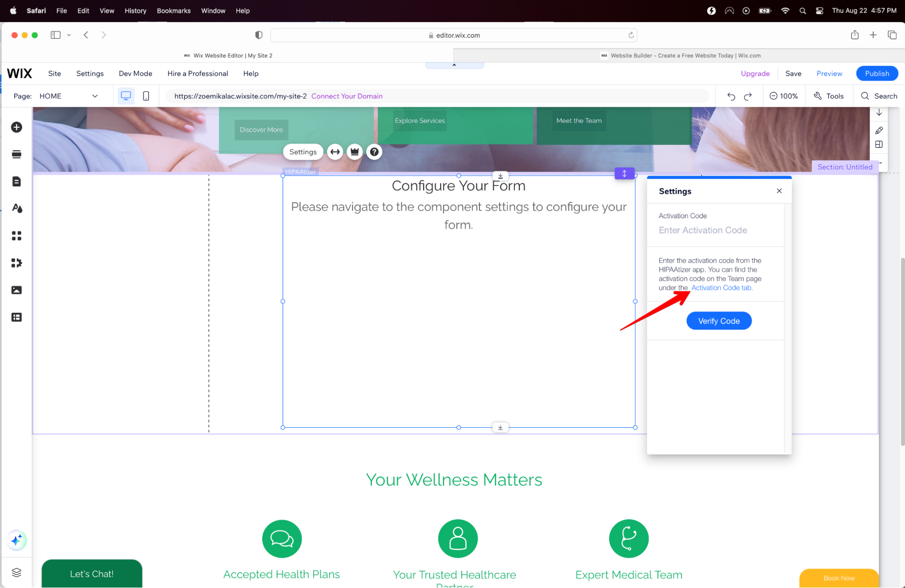The width and height of the screenshot is (905, 588).
Task: Open the Media panel icon
Action: tap(17, 290)
